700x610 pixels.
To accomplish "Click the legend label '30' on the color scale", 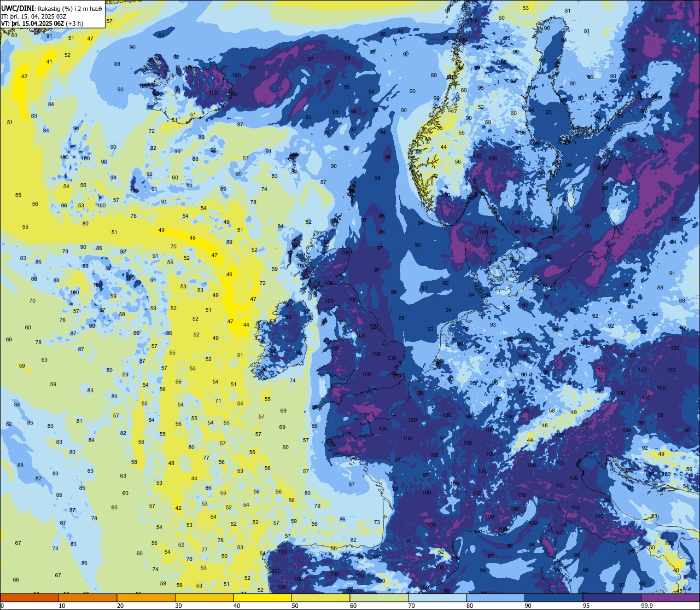I will click(178, 606).
